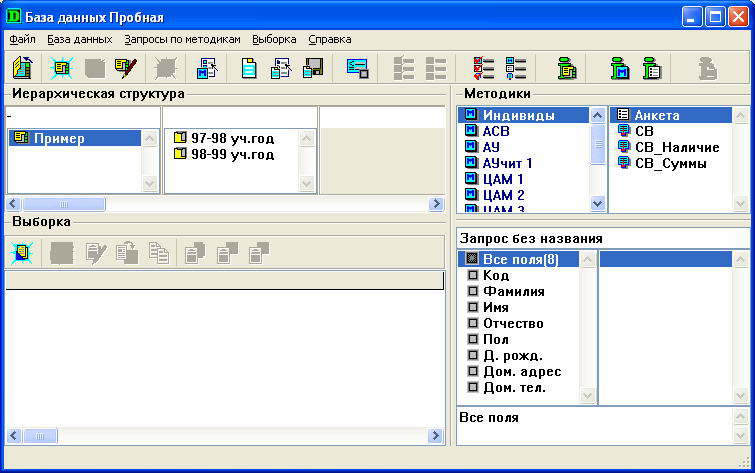Viewport: 755px width, 473px height.
Task: Select the АСВ method
Action: 487,131
